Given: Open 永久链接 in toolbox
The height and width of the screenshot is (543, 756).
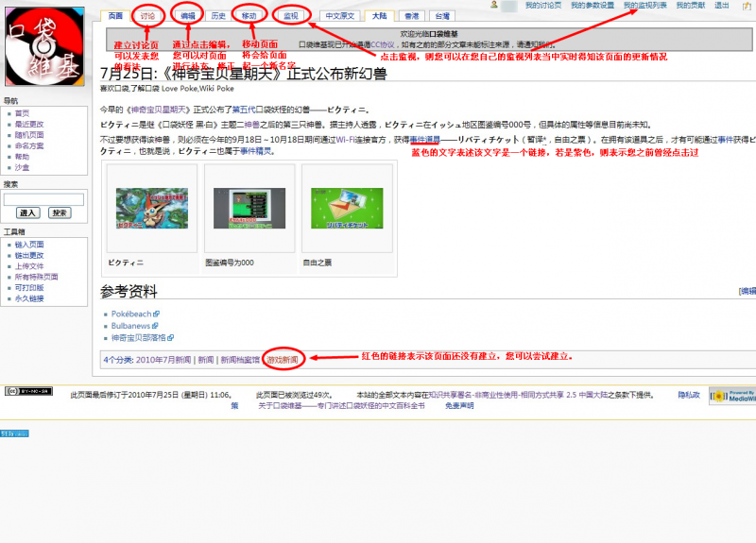Looking at the screenshot, I should pos(29,298).
